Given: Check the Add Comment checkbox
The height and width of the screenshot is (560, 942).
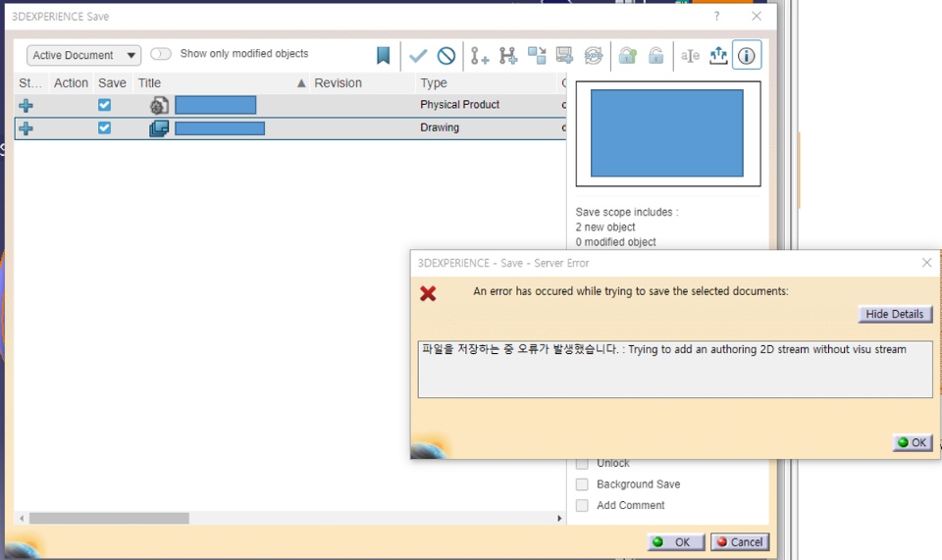Looking at the screenshot, I should click(582, 505).
